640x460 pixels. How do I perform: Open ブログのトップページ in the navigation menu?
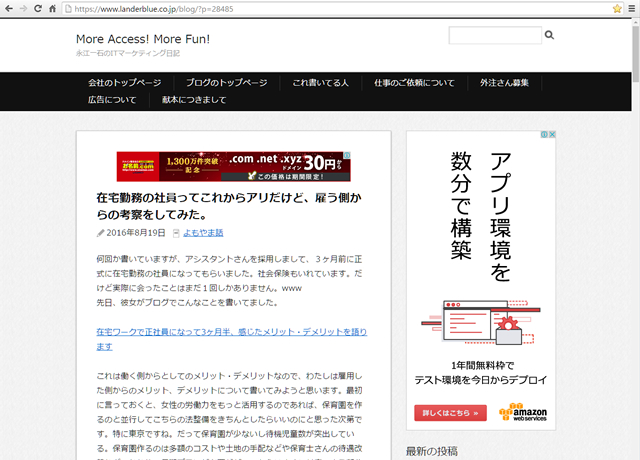(x=226, y=83)
